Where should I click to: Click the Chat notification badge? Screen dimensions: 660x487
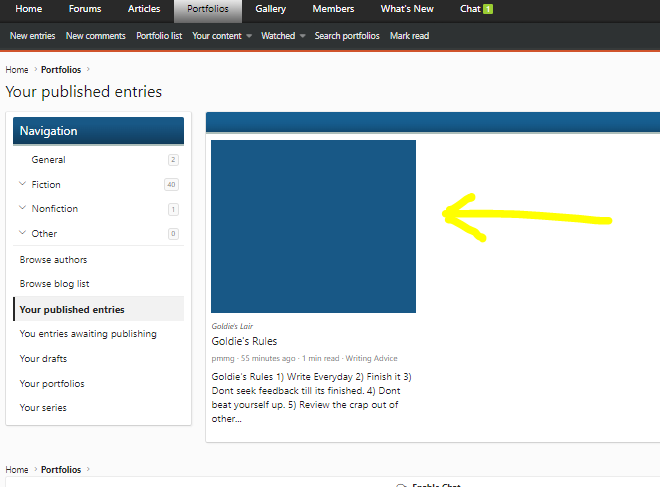pos(488,9)
